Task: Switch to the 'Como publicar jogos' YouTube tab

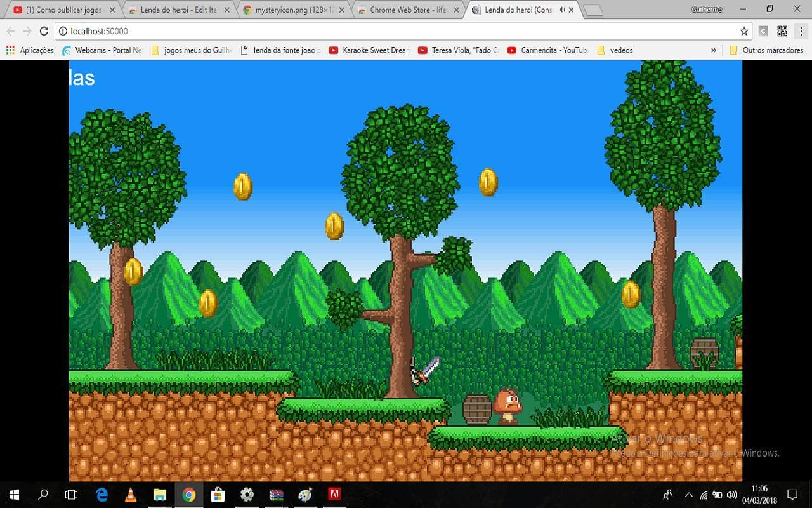Action: (63, 10)
